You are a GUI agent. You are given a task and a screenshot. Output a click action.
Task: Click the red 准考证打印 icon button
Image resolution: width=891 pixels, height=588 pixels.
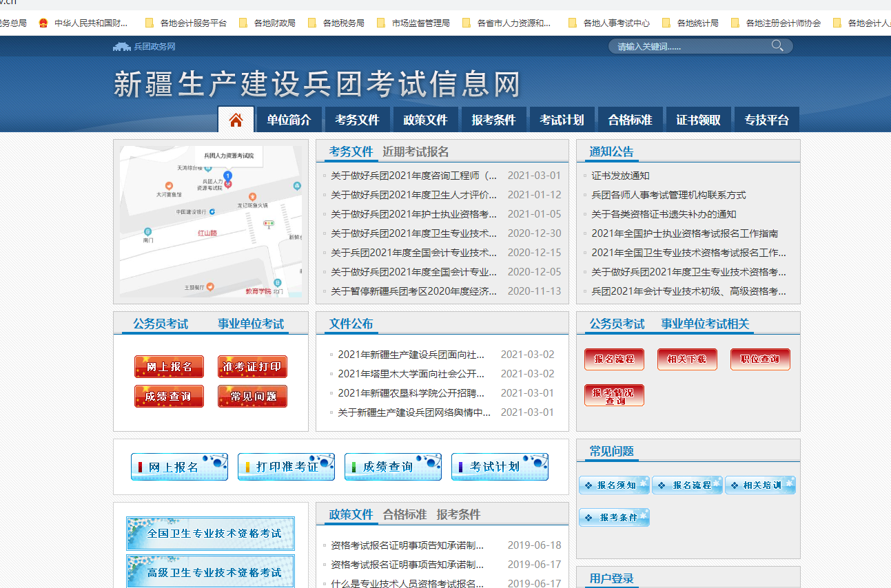[x=252, y=367]
